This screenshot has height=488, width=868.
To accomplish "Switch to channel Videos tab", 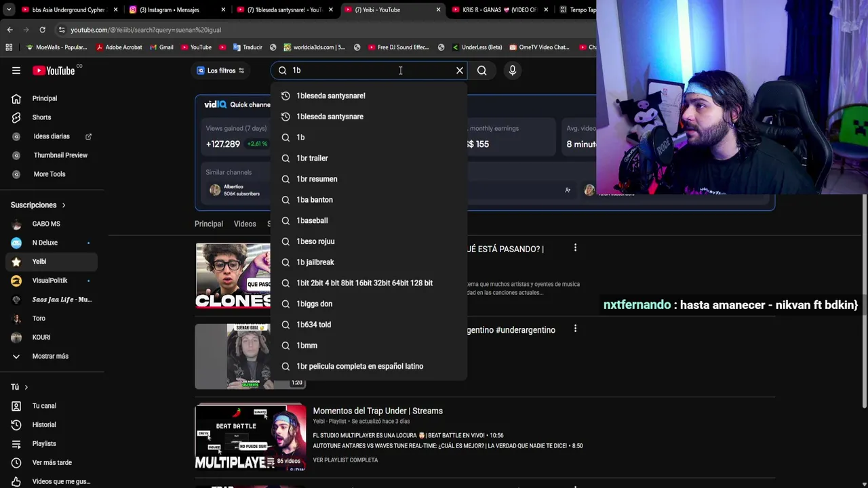I will click(245, 224).
